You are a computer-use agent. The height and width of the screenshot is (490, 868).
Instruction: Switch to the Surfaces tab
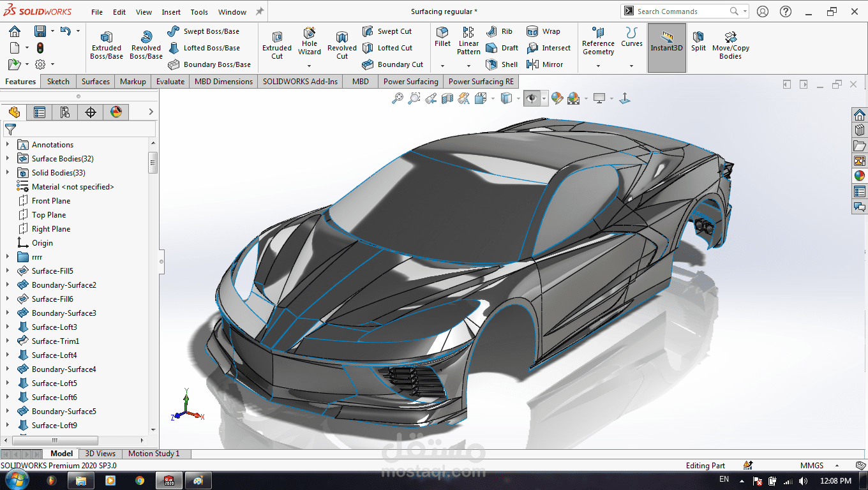(96, 82)
